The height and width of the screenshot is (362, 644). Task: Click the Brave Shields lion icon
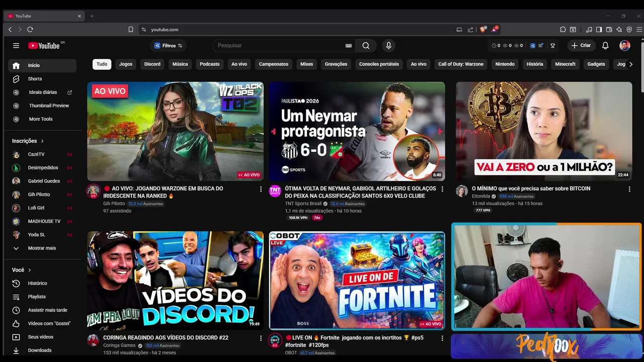483,30
